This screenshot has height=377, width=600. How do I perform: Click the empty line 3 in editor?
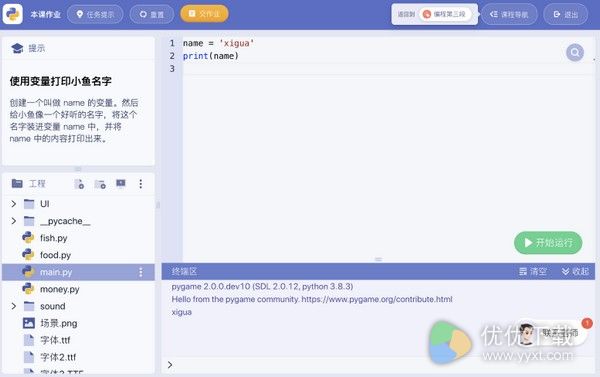[388, 69]
